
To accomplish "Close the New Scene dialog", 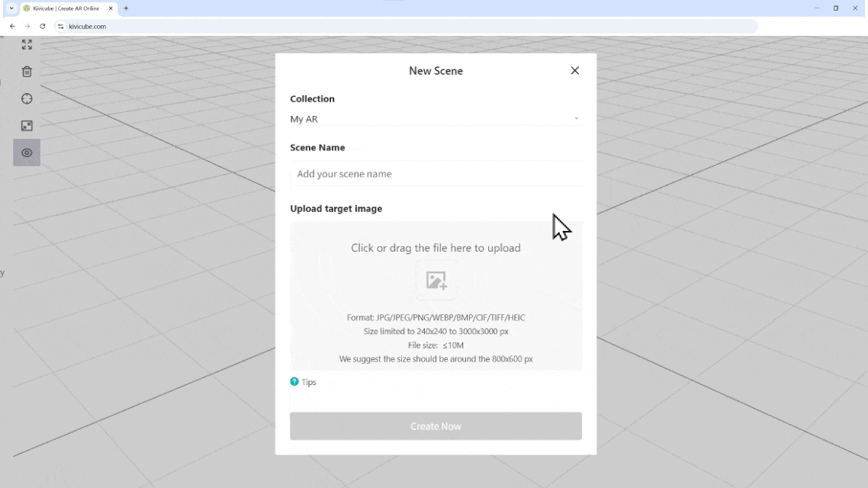I will (574, 71).
